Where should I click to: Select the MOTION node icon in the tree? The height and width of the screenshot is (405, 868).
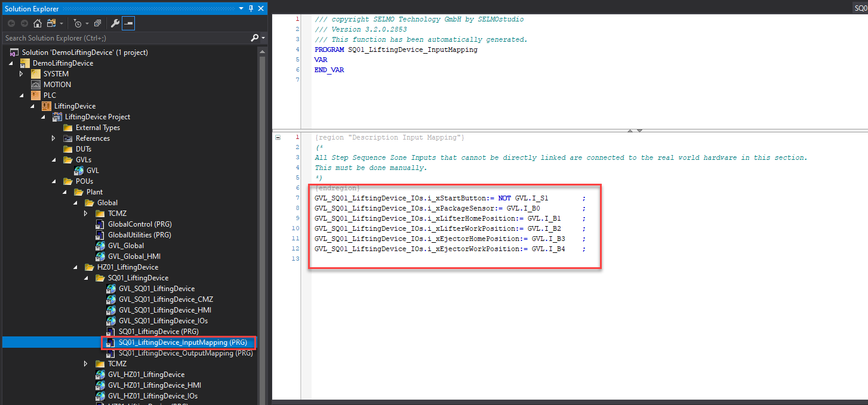pos(36,85)
